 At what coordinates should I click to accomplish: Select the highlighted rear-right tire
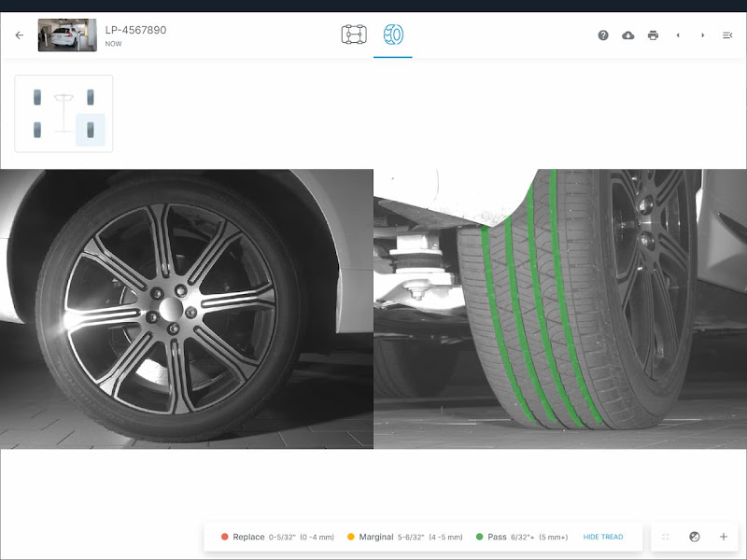click(91, 130)
